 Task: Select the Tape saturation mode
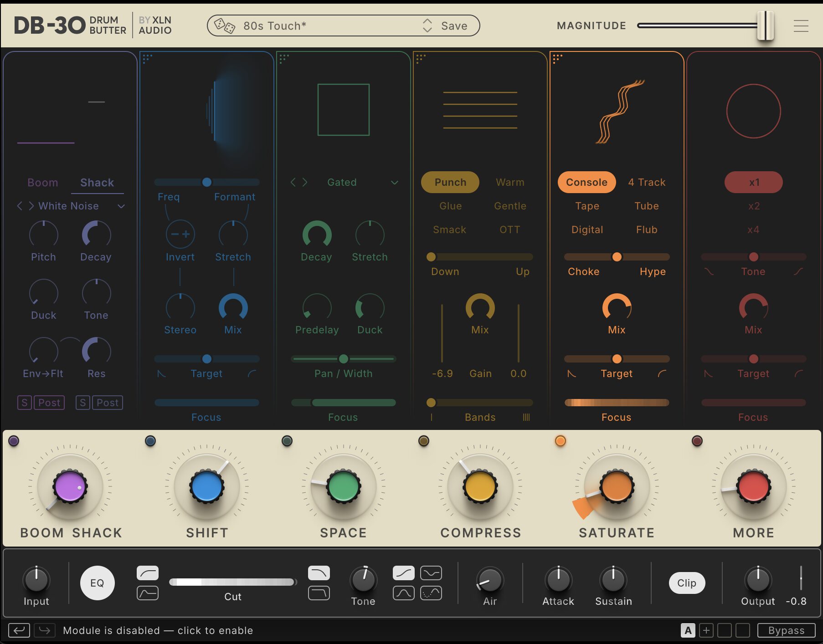[587, 206]
